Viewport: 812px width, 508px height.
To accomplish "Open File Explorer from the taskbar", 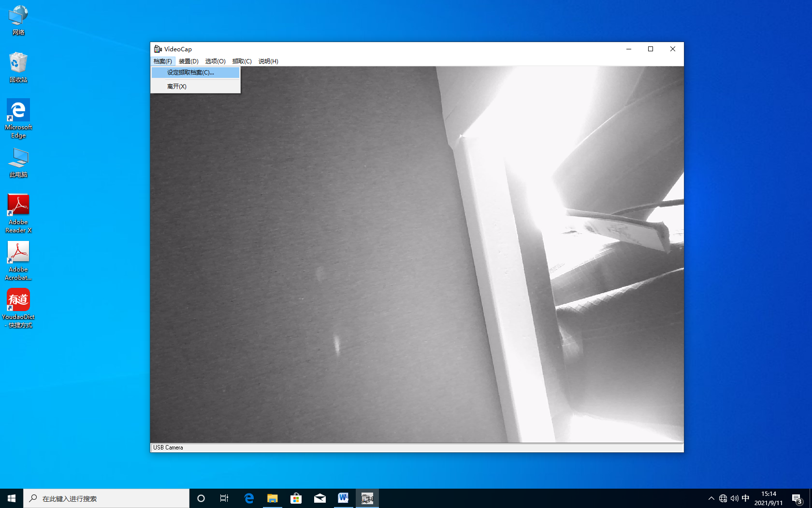I will (273, 498).
